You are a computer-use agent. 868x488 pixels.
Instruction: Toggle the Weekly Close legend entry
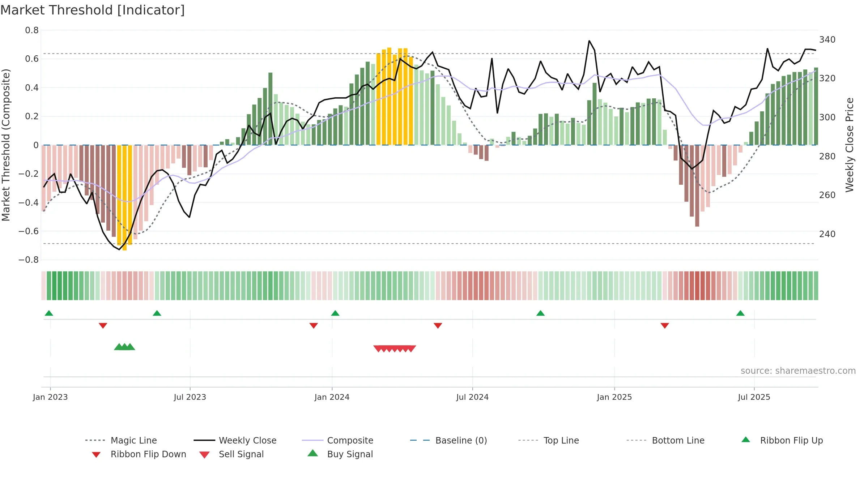[x=235, y=440]
